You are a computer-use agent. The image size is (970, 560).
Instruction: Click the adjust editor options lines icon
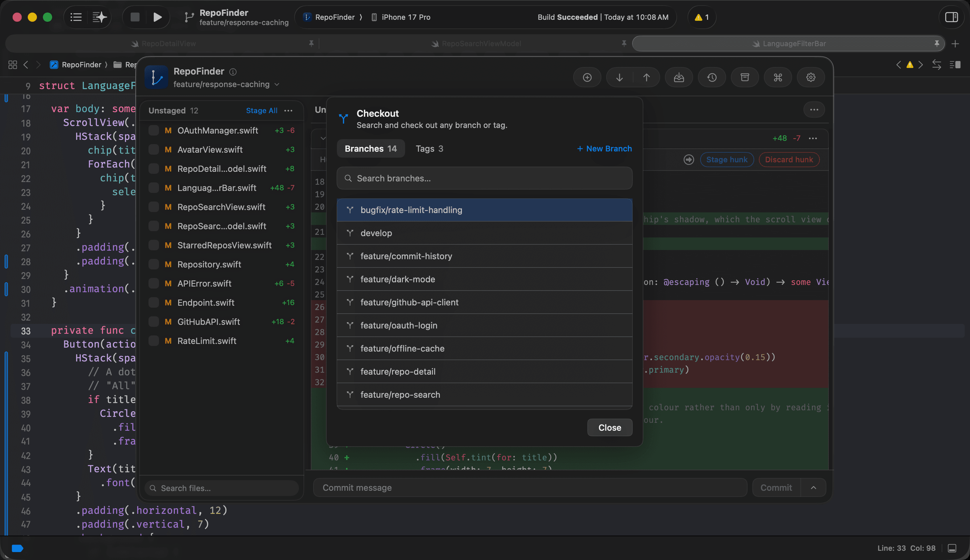(955, 65)
